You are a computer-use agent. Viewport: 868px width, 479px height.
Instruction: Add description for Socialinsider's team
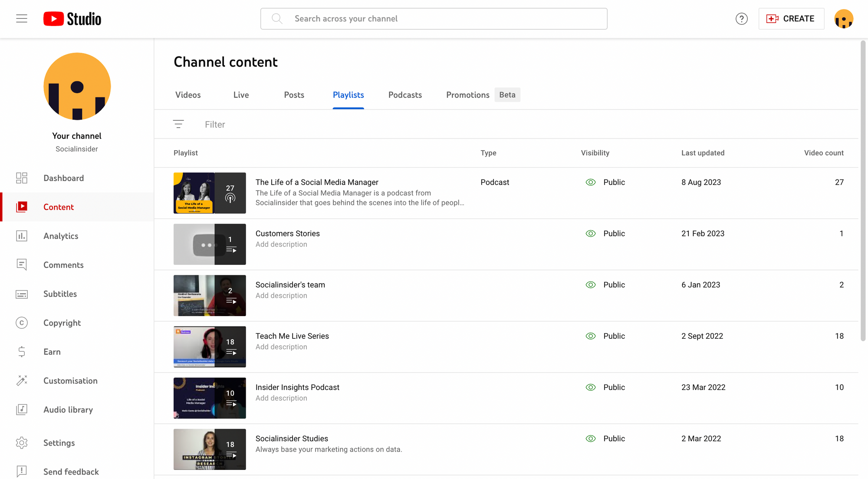(281, 296)
